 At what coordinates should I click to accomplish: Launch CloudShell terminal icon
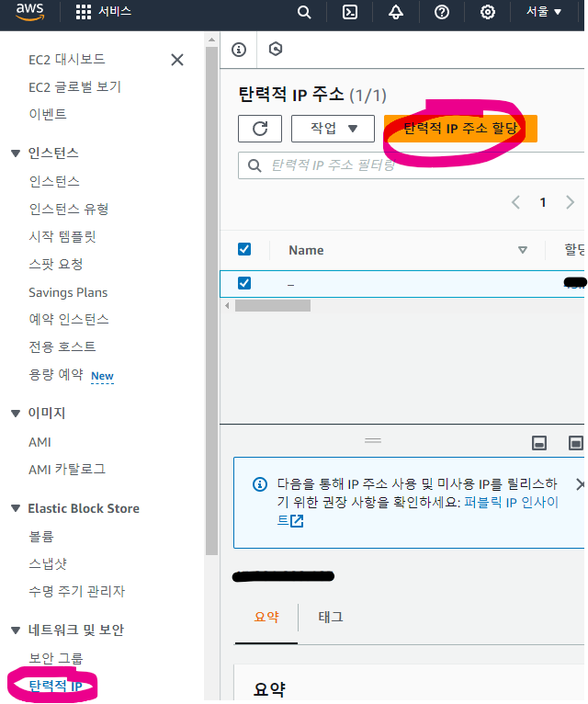click(x=350, y=12)
